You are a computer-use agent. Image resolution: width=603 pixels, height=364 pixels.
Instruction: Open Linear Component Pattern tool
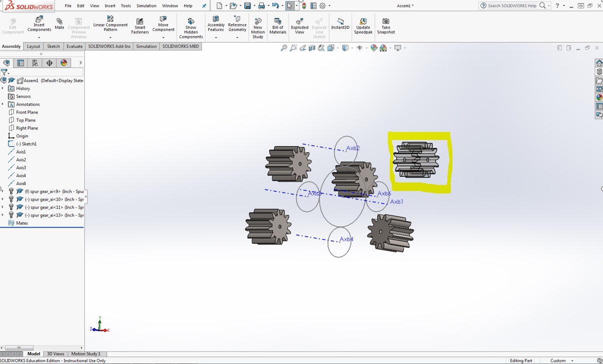tap(110, 24)
